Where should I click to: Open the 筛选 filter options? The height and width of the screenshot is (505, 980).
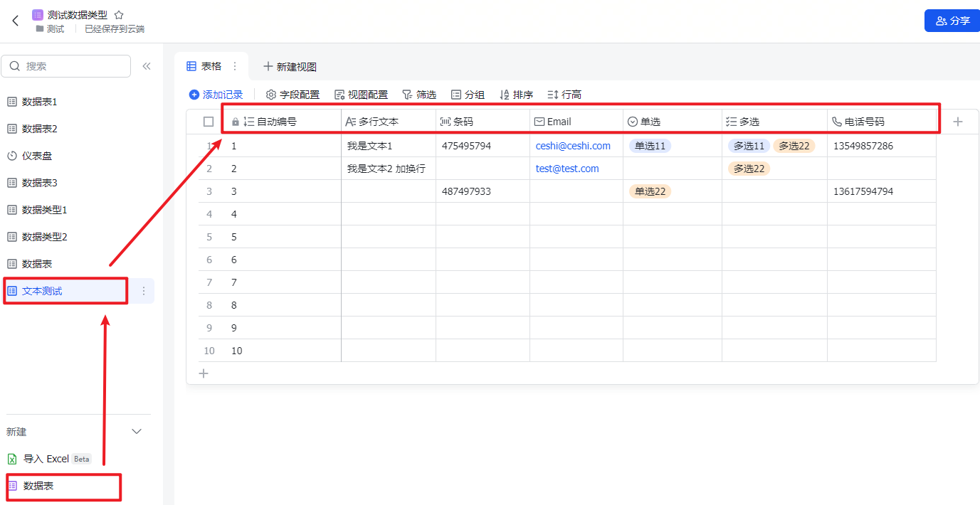(x=419, y=95)
